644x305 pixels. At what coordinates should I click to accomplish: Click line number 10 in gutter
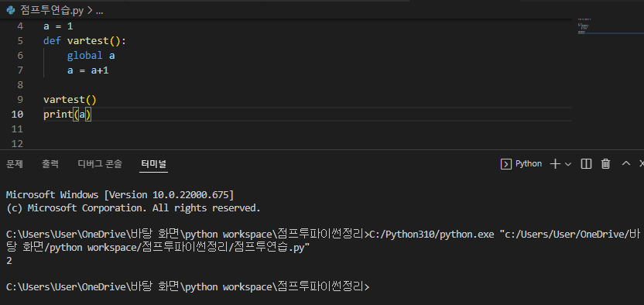tap(17, 114)
